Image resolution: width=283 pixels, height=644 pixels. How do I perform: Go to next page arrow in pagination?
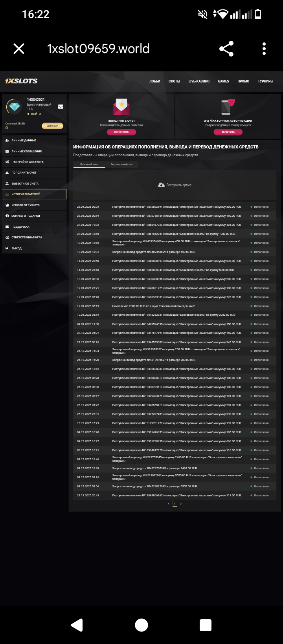coord(181,504)
